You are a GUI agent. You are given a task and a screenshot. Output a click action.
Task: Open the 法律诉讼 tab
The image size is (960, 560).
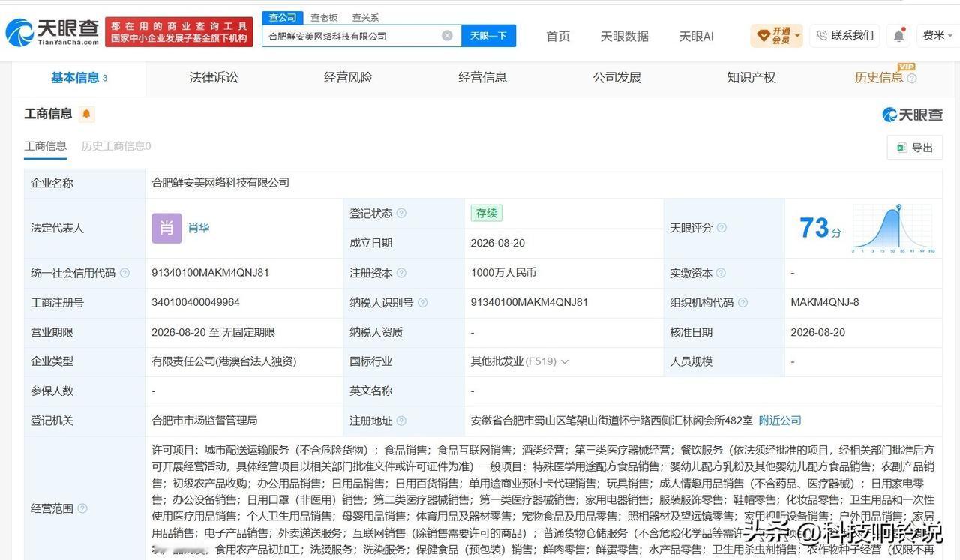214,78
